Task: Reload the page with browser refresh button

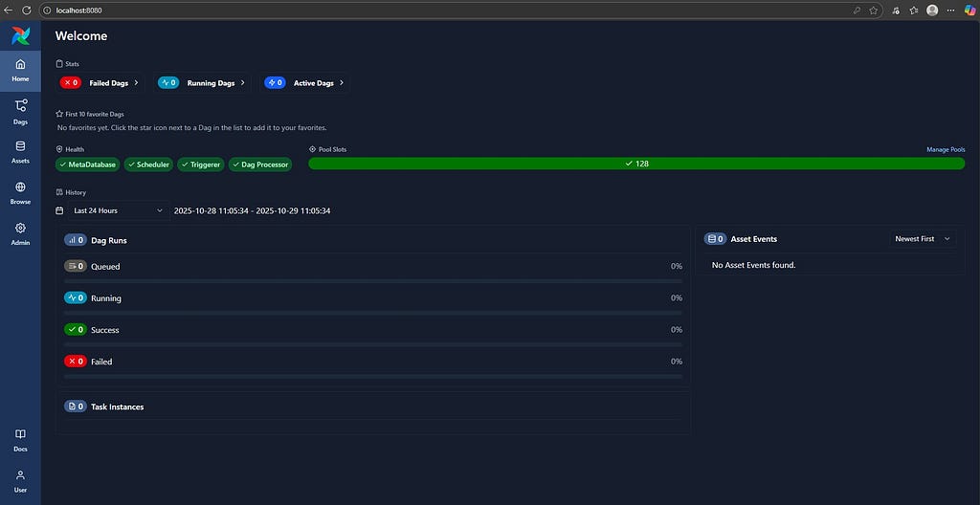Action: (x=26, y=10)
